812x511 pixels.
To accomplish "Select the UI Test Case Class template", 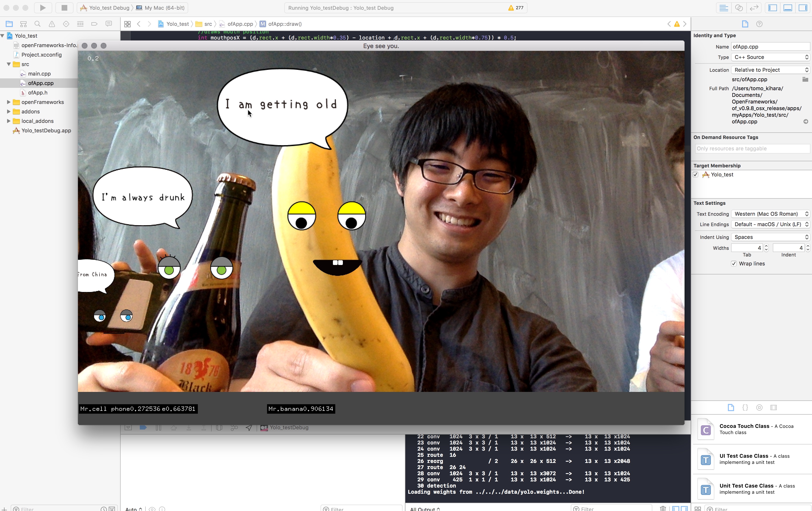I will [x=752, y=459].
